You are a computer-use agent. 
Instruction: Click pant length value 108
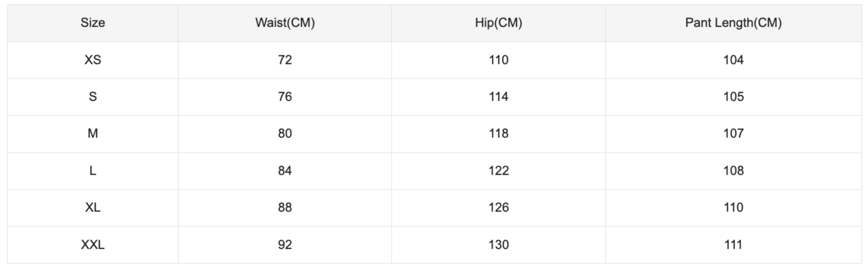pyautogui.click(x=733, y=171)
